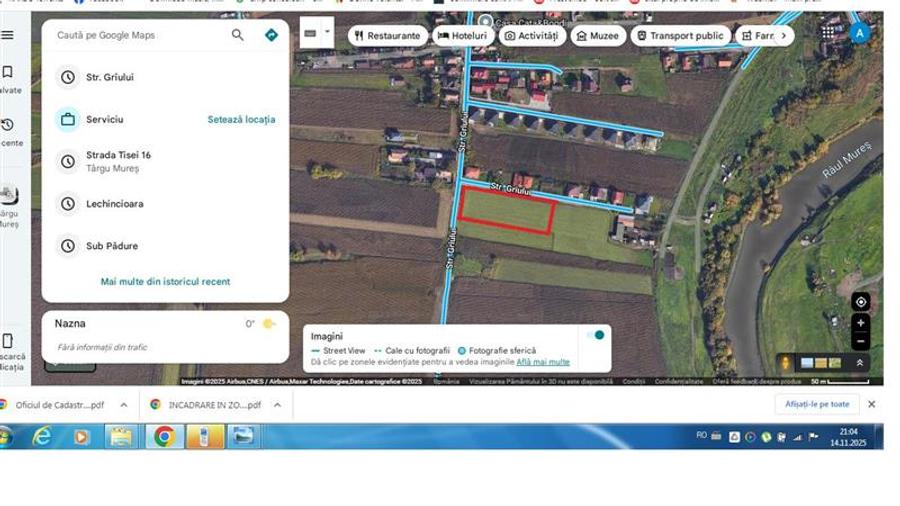Click Mai multe din istoricul recent
This screenshot has width=900, height=506.
(165, 282)
